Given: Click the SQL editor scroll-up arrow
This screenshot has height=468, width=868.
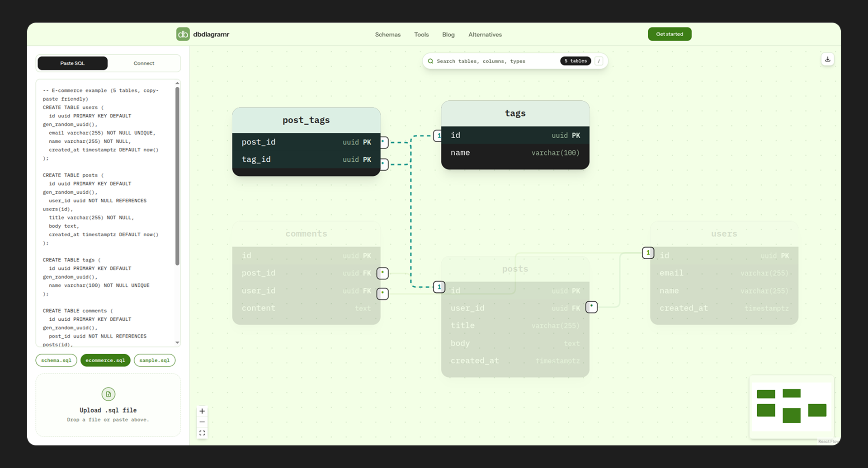Looking at the screenshot, I should 177,83.
